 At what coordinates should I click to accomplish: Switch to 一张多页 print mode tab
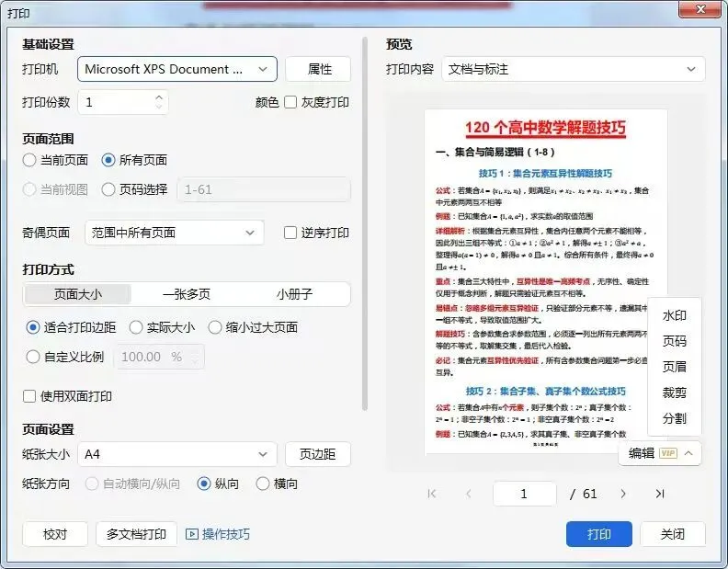pyautogui.click(x=187, y=294)
